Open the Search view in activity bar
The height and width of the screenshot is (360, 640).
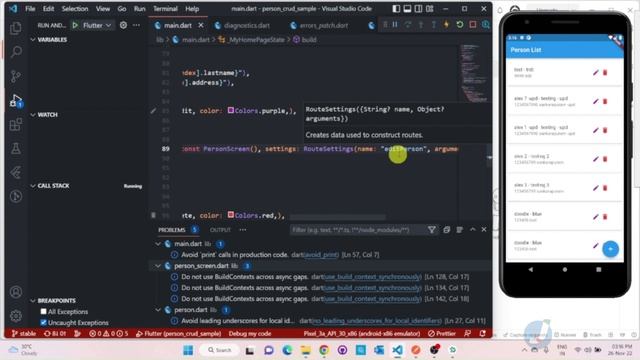(16, 52)
